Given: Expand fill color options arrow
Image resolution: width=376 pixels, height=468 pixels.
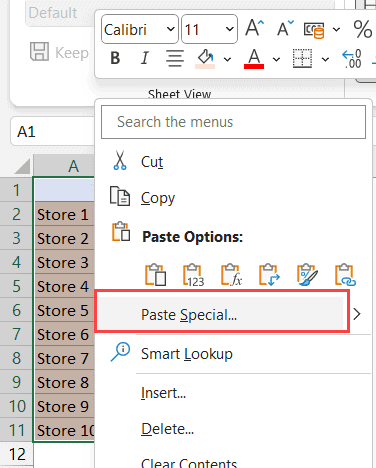Looking at the screenshot, I should pos(227,60).
